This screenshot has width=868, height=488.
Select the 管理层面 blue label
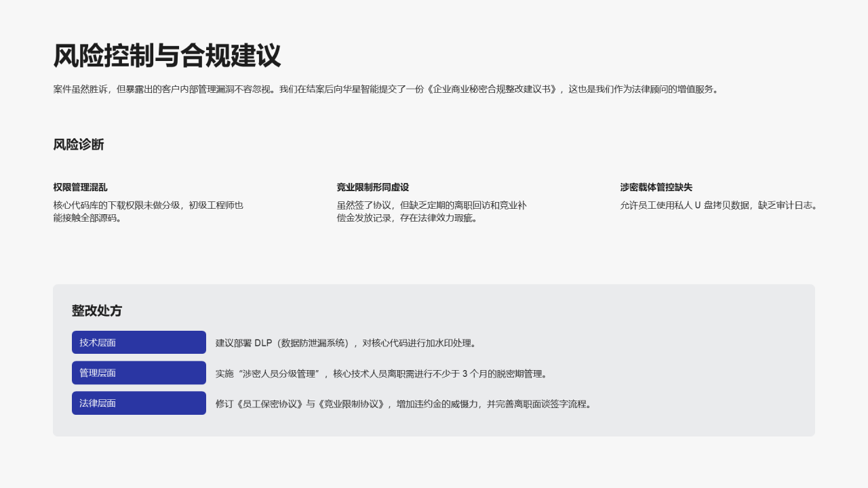coord(138,373)
